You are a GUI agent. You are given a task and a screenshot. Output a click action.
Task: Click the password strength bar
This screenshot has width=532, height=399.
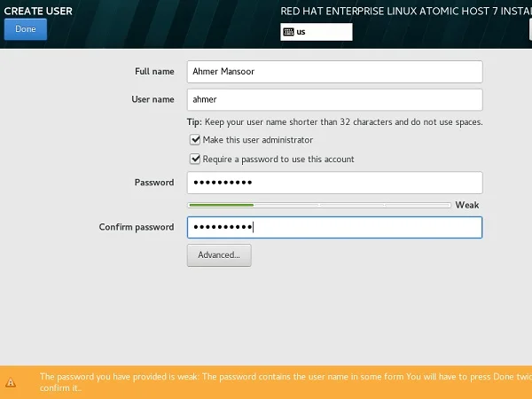coord(319,206)
